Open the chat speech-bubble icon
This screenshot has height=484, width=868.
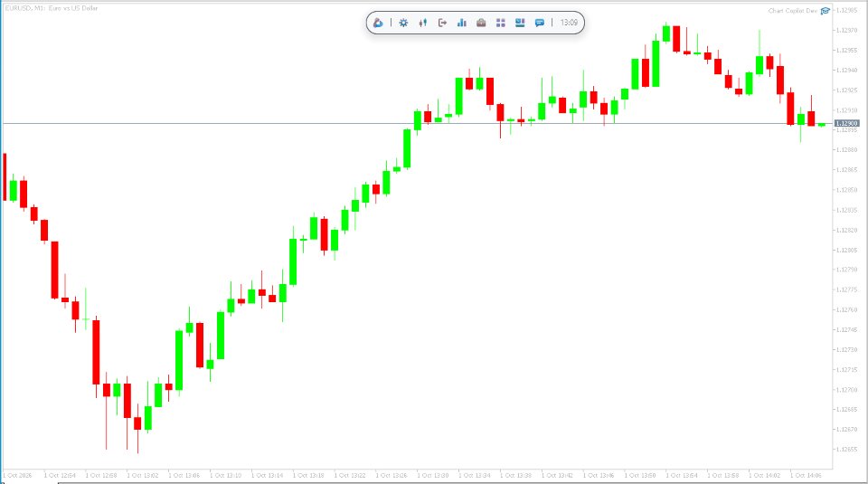click(x=539, y=23)
